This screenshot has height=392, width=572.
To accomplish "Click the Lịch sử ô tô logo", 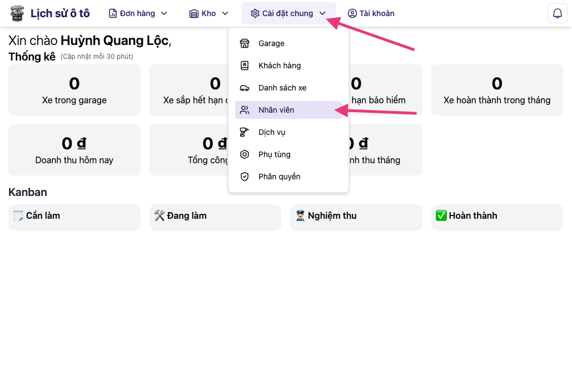I will 17,13.
